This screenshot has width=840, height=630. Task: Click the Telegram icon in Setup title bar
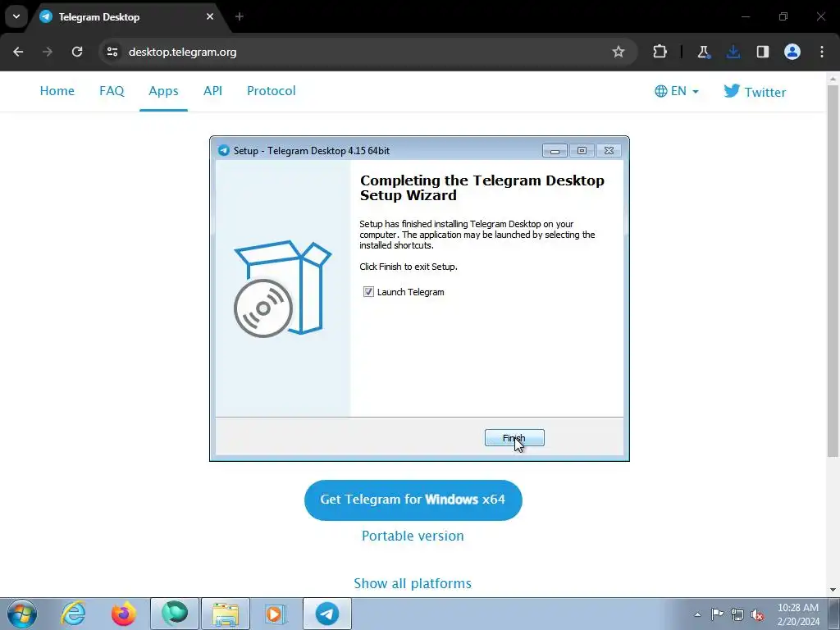point(223,151)
